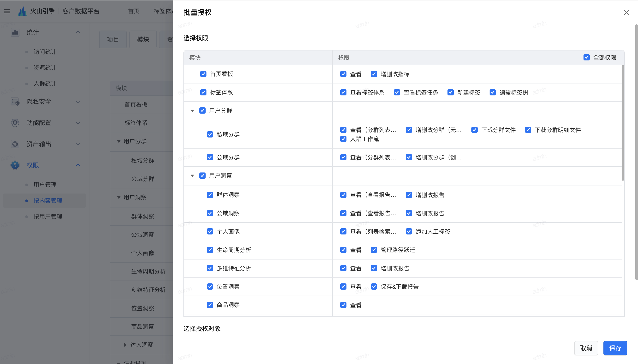Screen dimensions: 638x364
Task: Toggle the 多维特征分析 module checkbox
Action: pos(210,268)
